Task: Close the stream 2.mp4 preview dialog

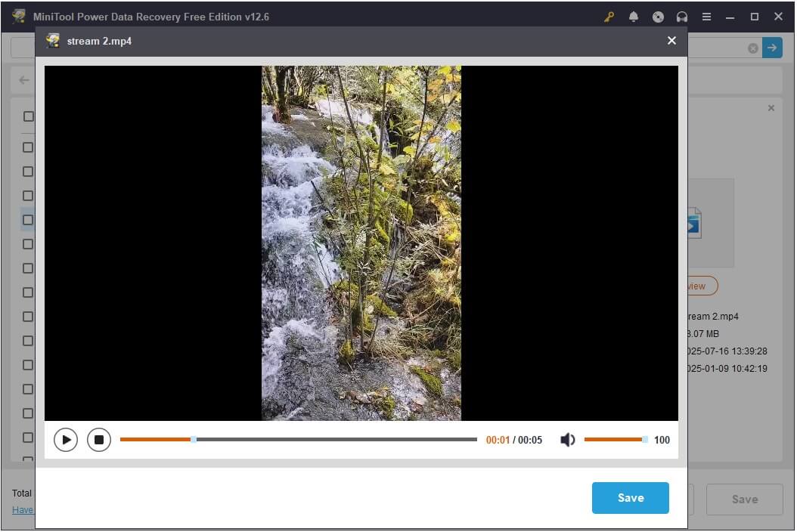Action: click(x=671, y=41)
